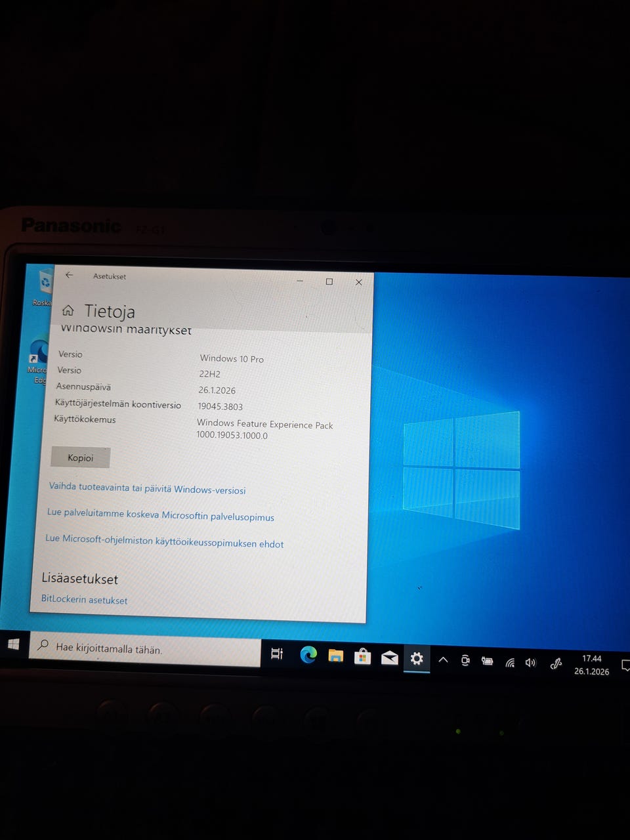Image resolution: width=630 pixels, height=840 pixels.
Task: Open Task View in the taskbar
Action: pos(277,654)
